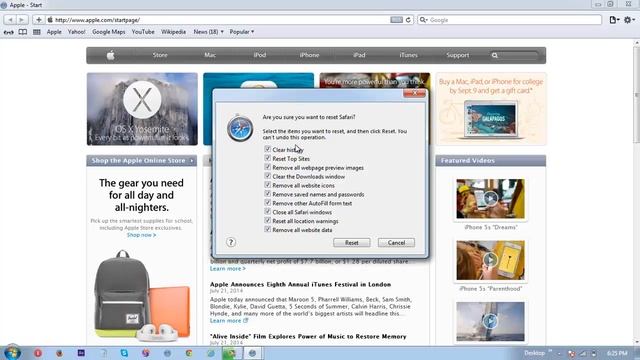The height and width of the screenshot is (360, 640).
Task: Open the Safari settings gear menu
Action: 629,20
